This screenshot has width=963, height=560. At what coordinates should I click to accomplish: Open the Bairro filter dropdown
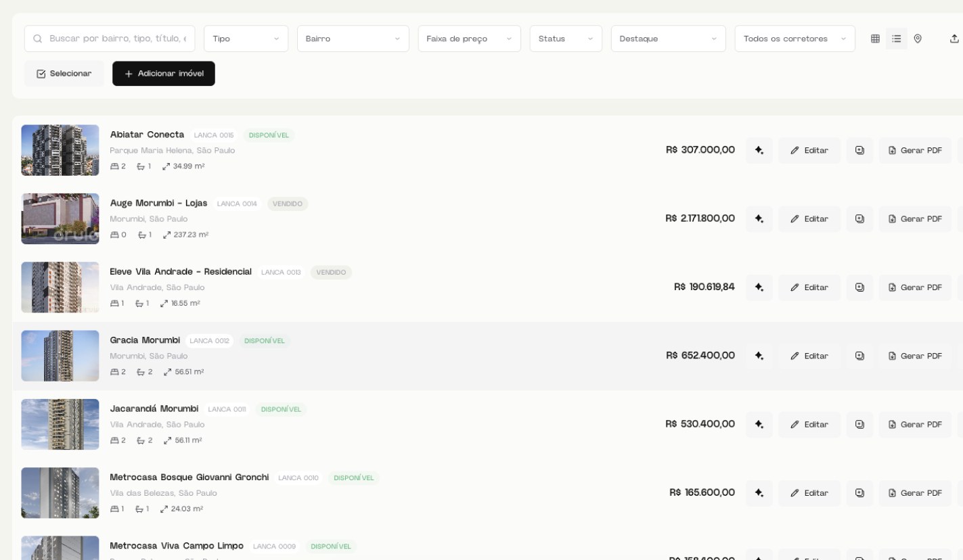[x=353, y=39]
